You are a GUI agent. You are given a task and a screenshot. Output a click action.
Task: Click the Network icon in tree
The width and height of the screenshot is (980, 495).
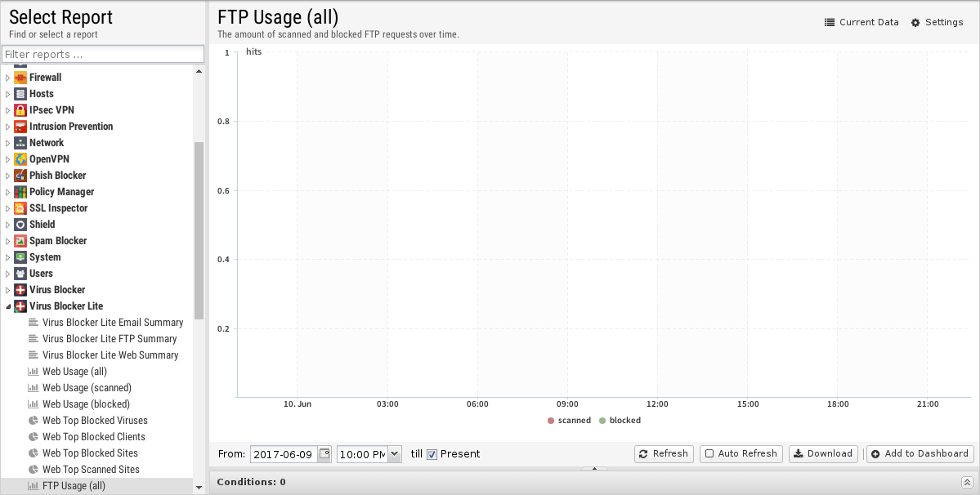[x=20, y=142]
